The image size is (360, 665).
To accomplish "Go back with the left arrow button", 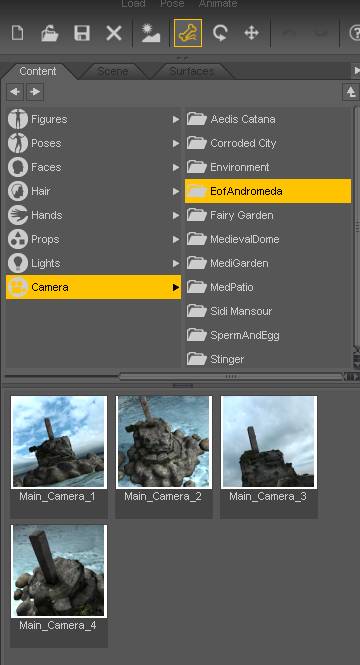I will [x=15, y=92].
